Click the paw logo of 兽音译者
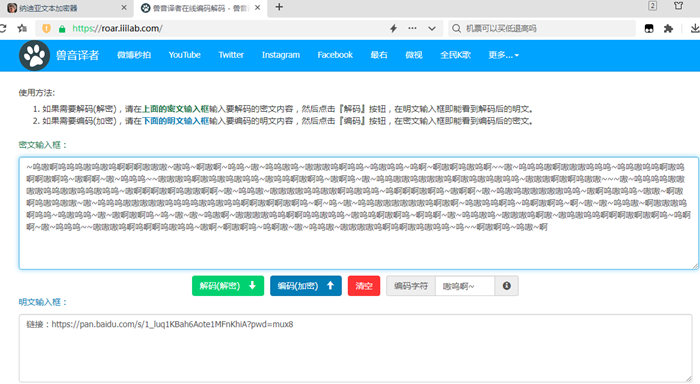700x384 pixels. click(34, 56)
